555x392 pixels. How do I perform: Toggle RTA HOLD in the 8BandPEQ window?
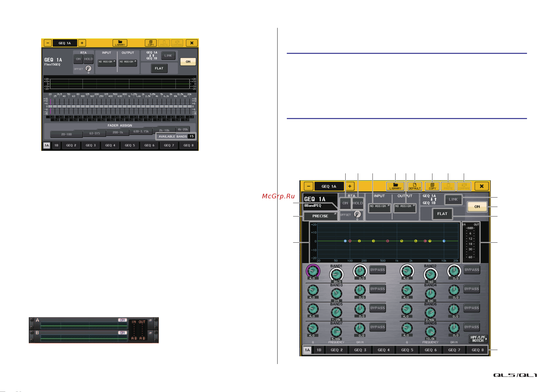tap(357, 203)
